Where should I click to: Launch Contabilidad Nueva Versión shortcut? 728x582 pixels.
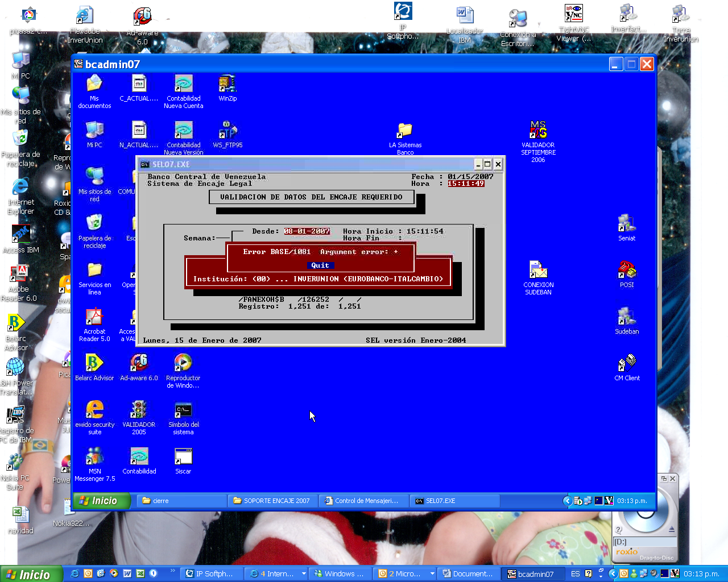(183, 138)
